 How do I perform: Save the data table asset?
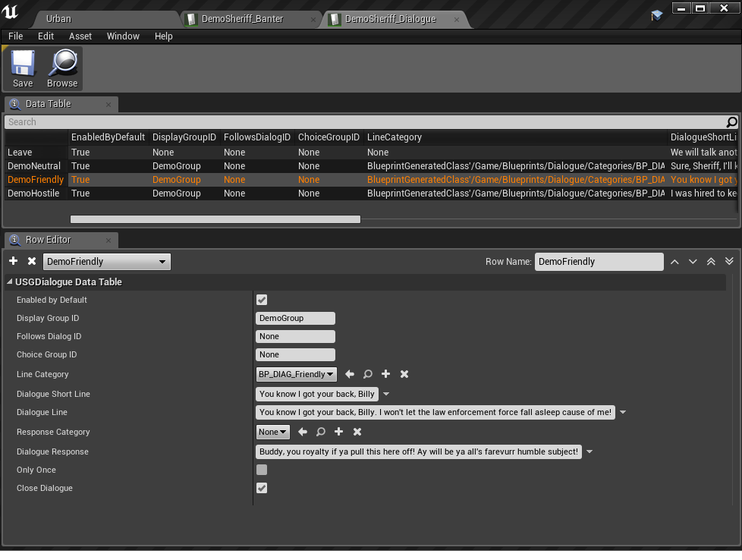pos(23,69)
